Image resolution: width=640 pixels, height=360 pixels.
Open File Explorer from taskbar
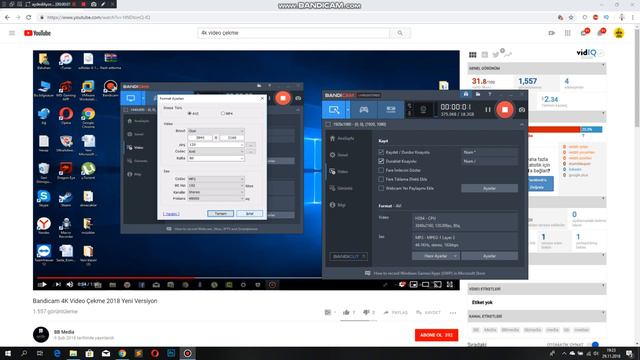click(73, 353)
